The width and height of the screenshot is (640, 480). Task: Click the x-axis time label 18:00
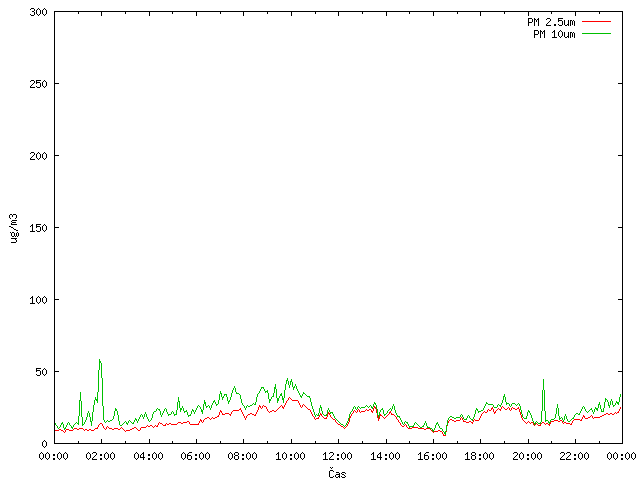pyautogui.click(x=480, y=456)
